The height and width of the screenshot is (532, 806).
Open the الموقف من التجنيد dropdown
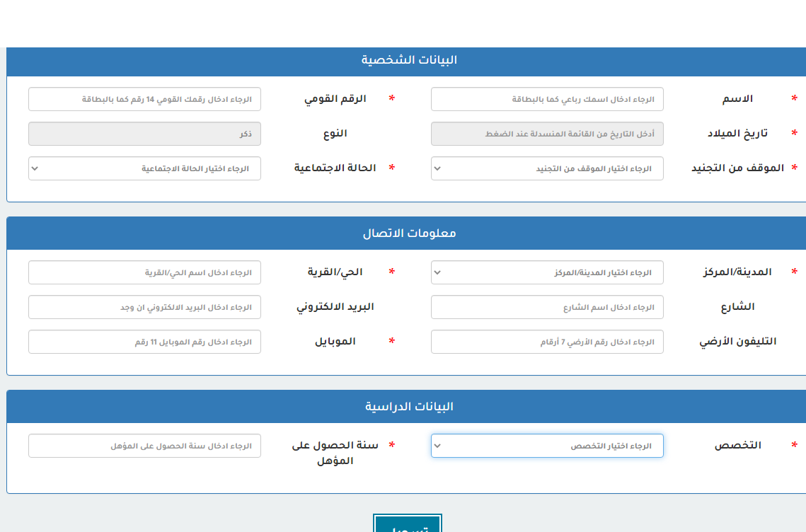coord(547,168)
